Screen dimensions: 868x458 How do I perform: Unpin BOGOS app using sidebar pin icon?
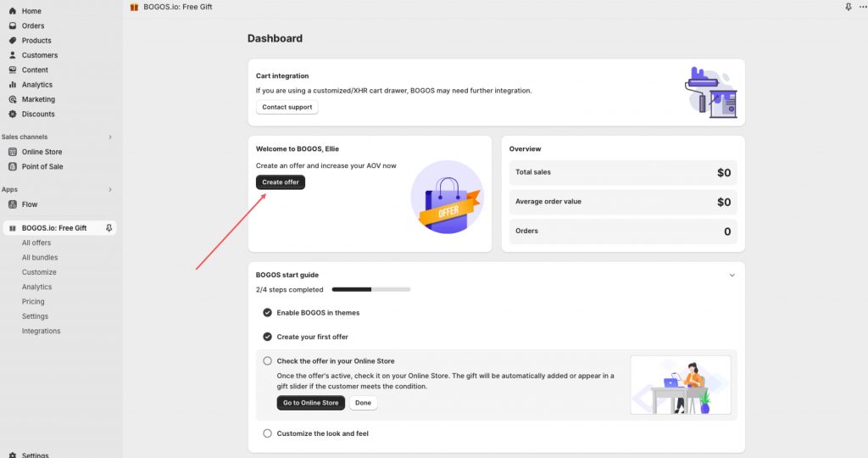[x=109, y=228]
